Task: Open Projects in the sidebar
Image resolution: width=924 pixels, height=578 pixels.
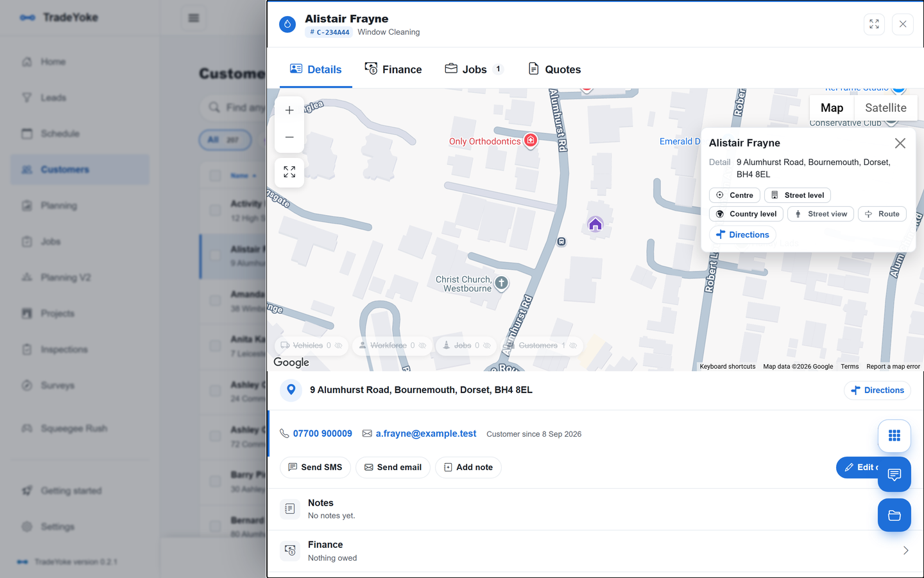Action: coord(80,313)
